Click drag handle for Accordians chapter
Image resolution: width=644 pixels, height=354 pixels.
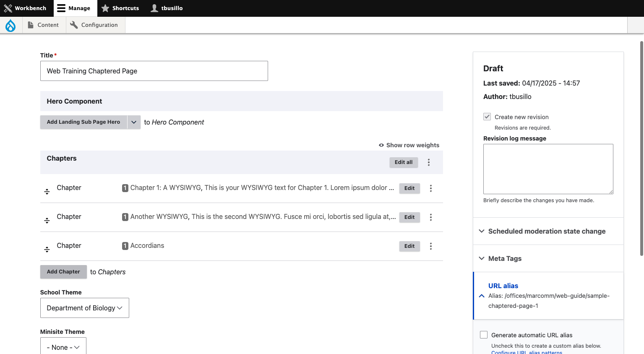pos(47,250)
